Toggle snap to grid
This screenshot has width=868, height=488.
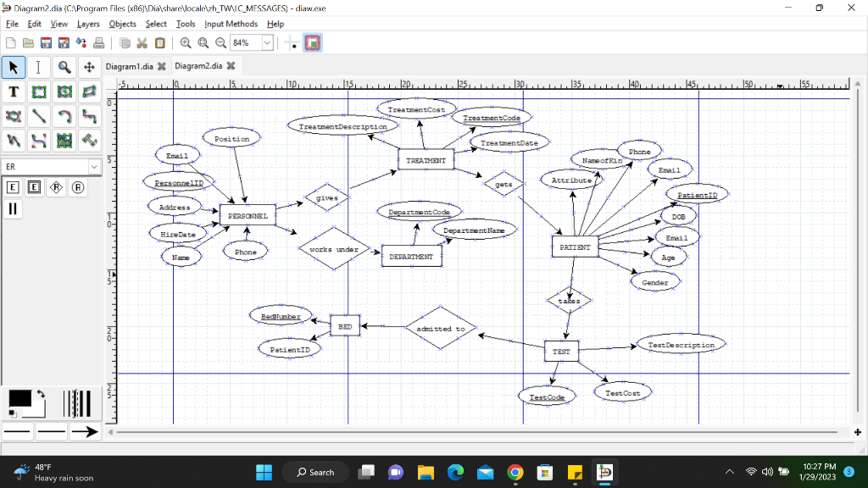coord(290,42)
